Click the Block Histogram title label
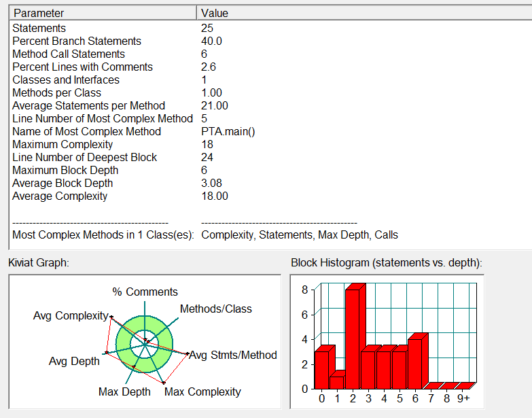Screen dimensions: 532x418 (x=387, y=262)
